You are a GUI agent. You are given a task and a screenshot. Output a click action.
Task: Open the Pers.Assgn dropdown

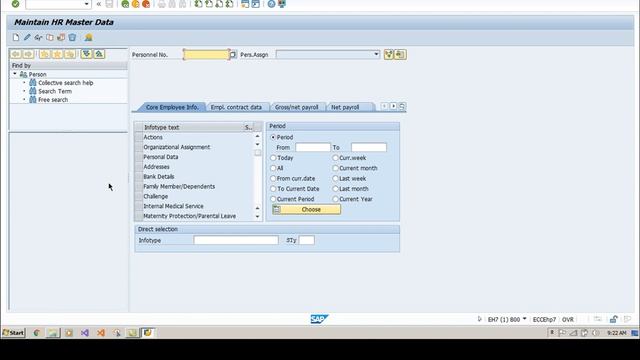tap(376, 54)
